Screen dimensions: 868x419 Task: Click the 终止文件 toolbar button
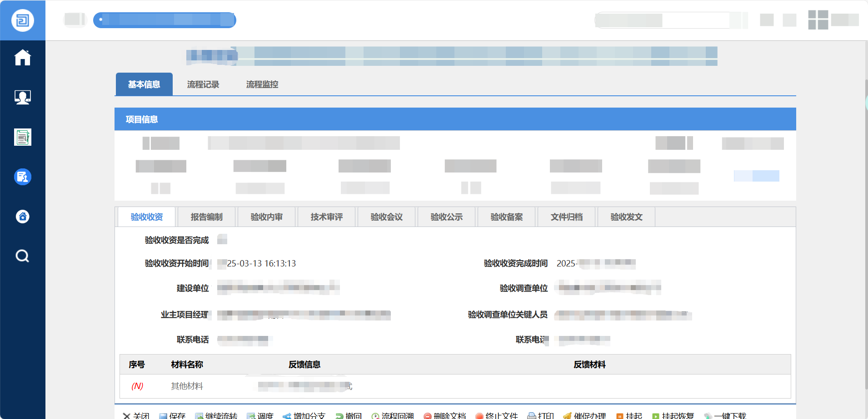[x=497, y=415]
